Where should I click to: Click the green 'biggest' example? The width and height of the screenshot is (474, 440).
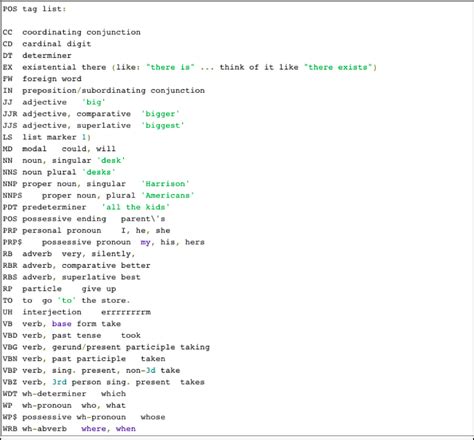[x=163, y=126]
